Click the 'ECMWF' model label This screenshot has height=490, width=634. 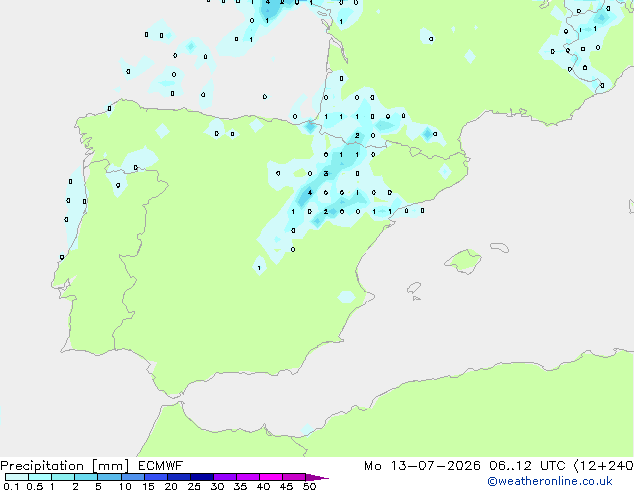pos(161,466)
